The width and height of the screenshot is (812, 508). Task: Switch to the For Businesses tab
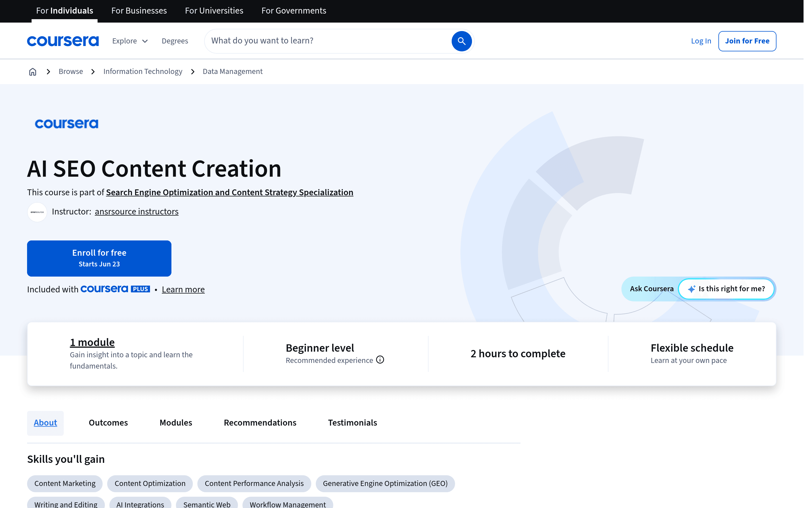click(139, 11)
